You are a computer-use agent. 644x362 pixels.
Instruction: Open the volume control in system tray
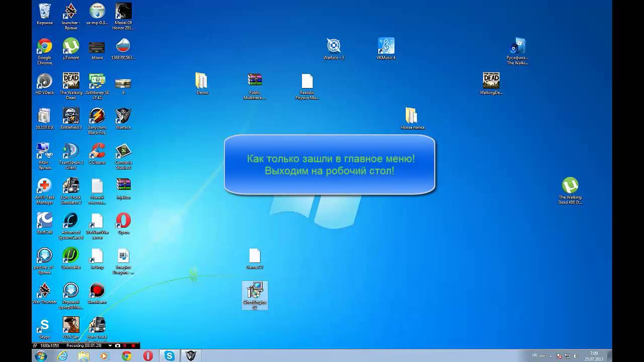[576, 356]
